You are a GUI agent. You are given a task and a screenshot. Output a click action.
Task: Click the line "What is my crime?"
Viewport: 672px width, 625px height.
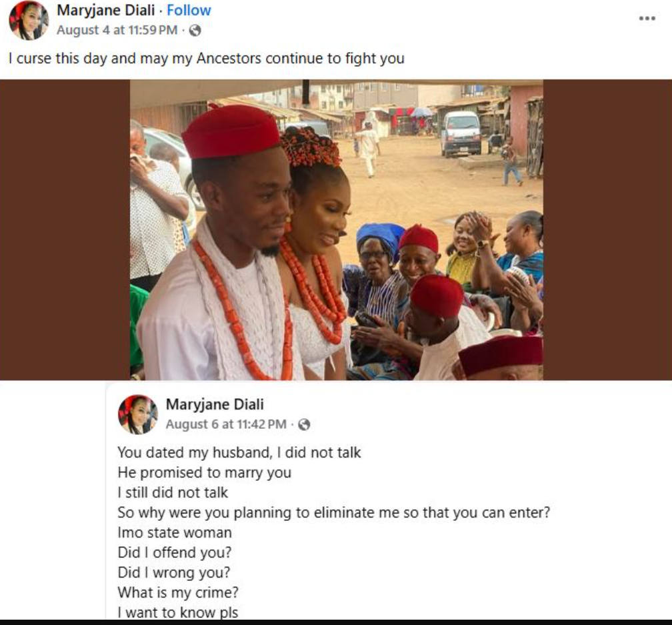click(x=178, y=592)
